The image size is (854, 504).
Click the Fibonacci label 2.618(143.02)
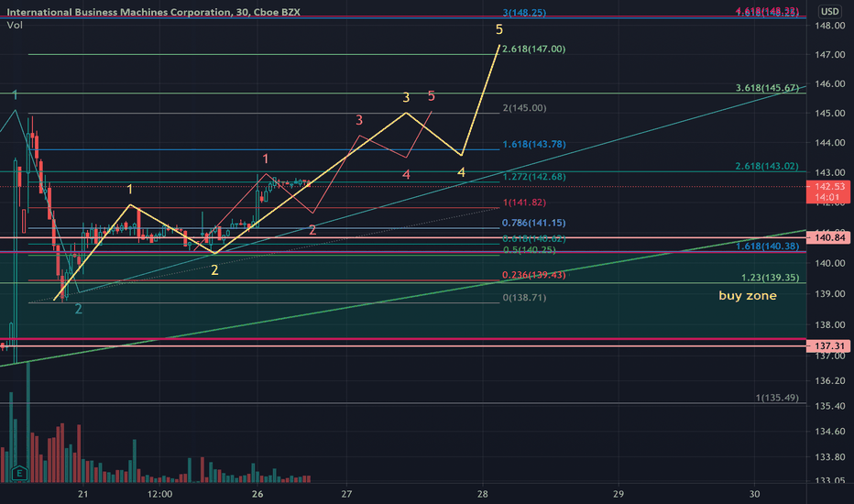[767, 166]
